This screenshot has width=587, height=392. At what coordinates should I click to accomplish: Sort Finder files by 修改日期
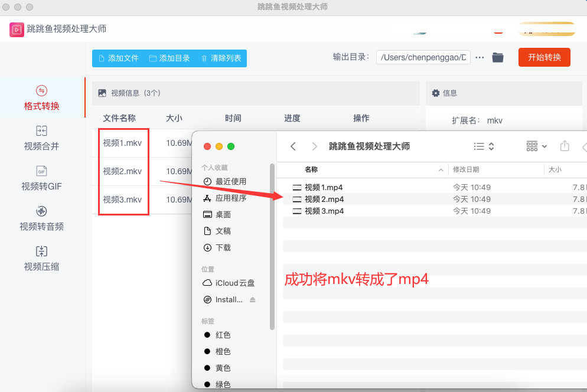click(466, 169)
